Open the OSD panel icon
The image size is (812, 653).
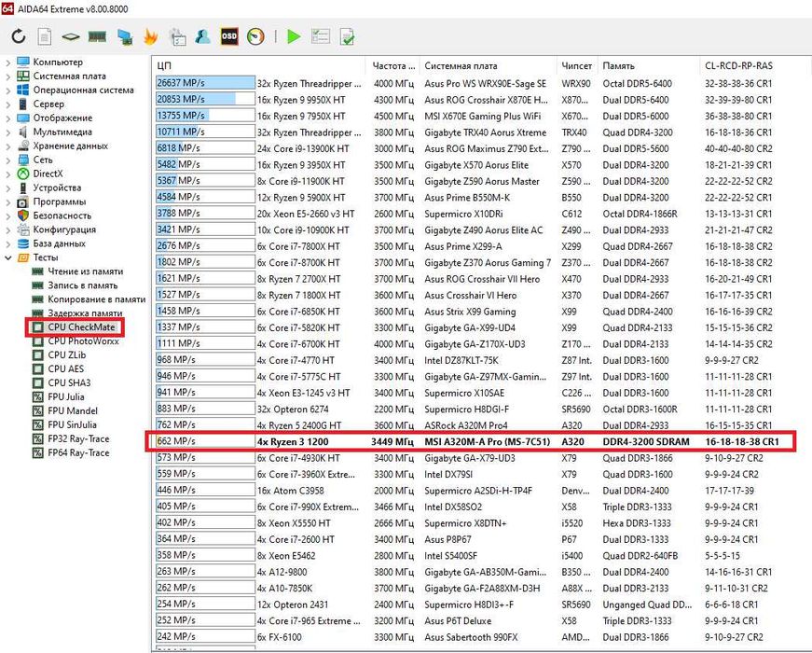click(229, 36)
